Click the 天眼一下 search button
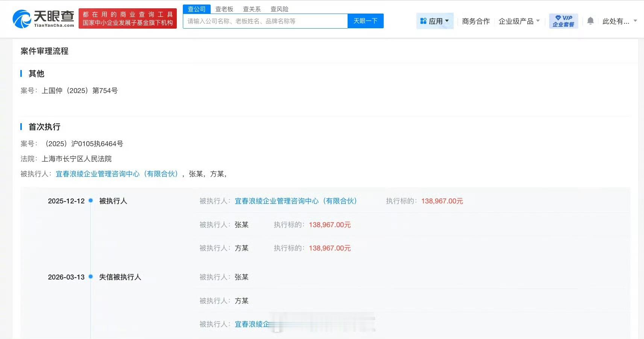 (365, 21)
